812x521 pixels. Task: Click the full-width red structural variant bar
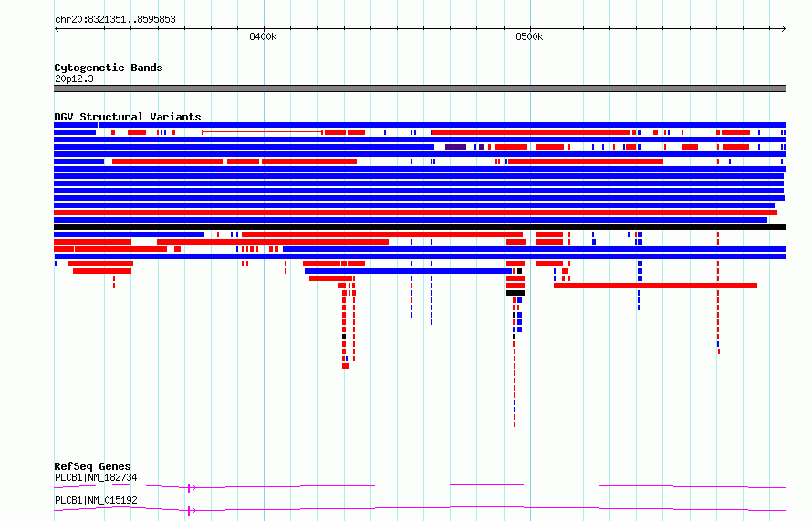415,213
